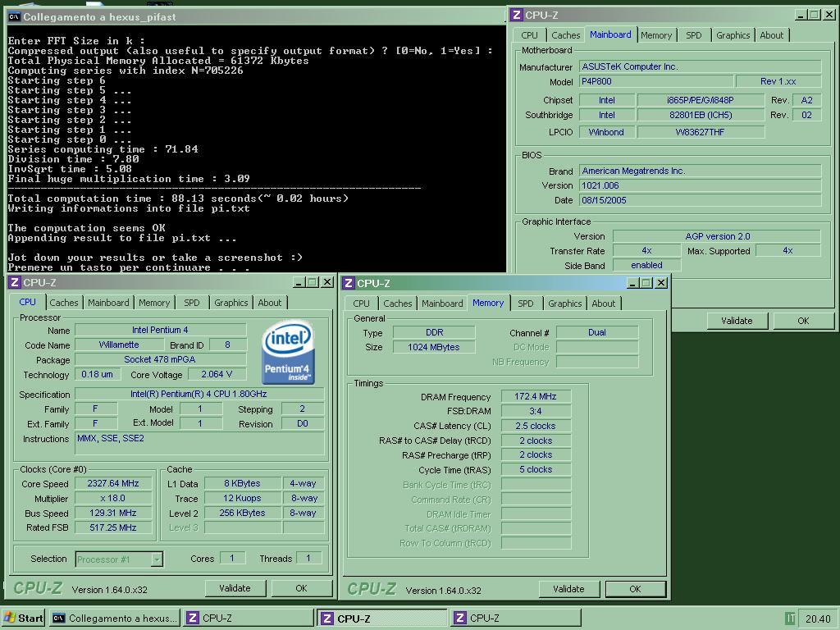Screen dimensions: 840x630
Task: Click Validate in Memory window
Action: point(568,589)
